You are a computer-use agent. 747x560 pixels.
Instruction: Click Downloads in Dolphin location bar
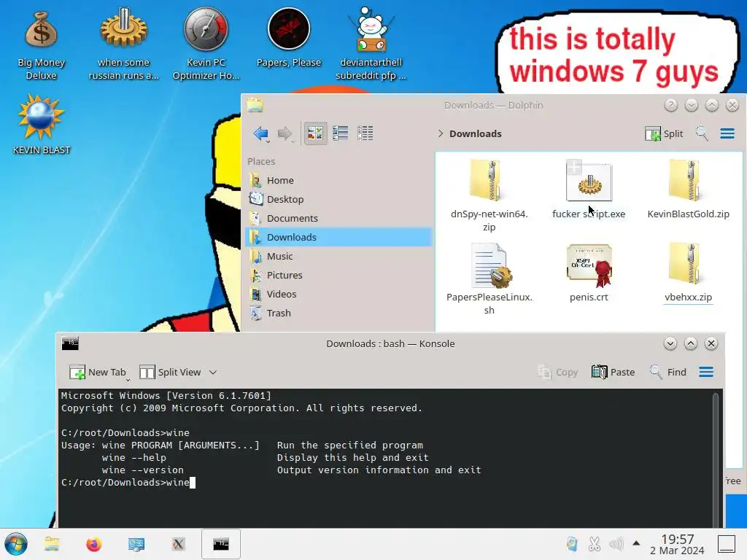[x=476, y=134]
